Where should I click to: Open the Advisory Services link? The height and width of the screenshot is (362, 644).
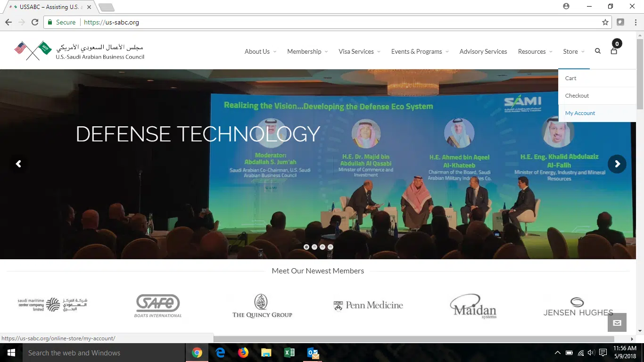tap(483, 51)
